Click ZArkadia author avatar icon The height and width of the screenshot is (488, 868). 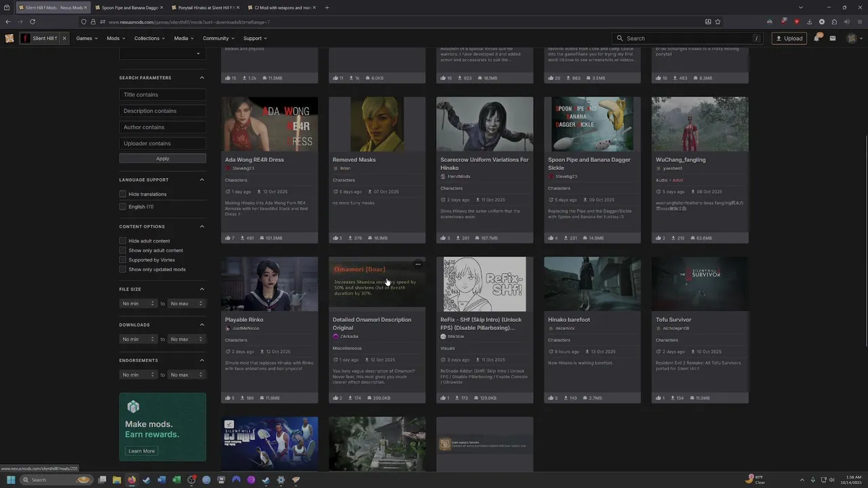click(336, 336)
